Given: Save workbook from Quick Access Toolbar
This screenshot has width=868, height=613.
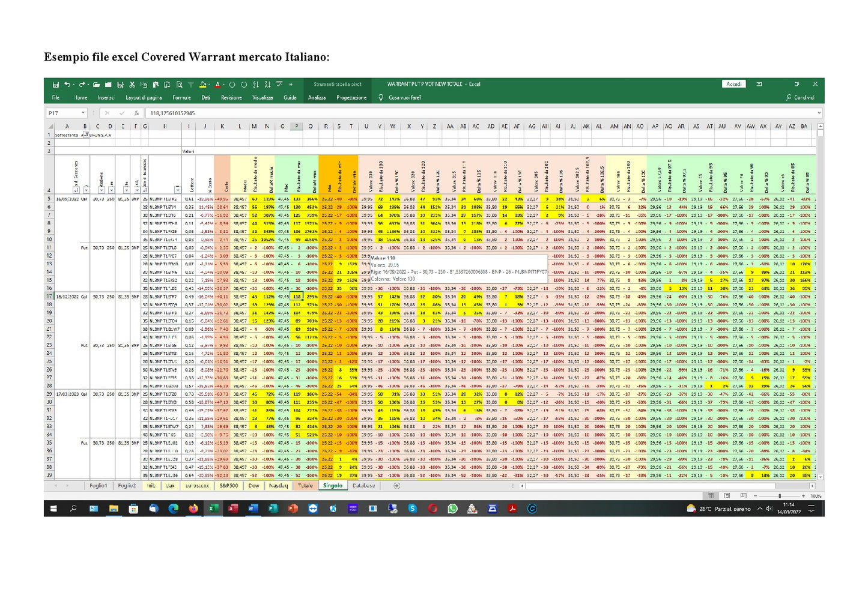Looking at the screenshot, I should 55,85.
